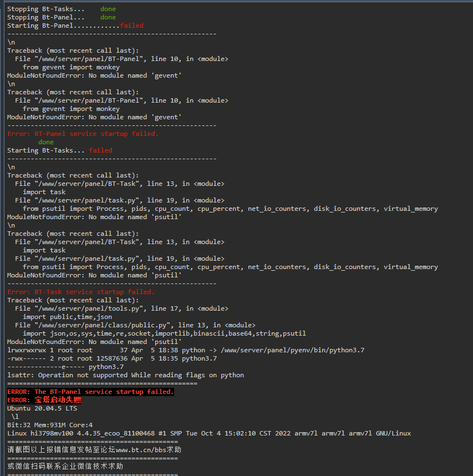Click 'Error: BT-Task service startup failed.' line
This screenshot has height=476, width=473.
click(x=81, y=292)
